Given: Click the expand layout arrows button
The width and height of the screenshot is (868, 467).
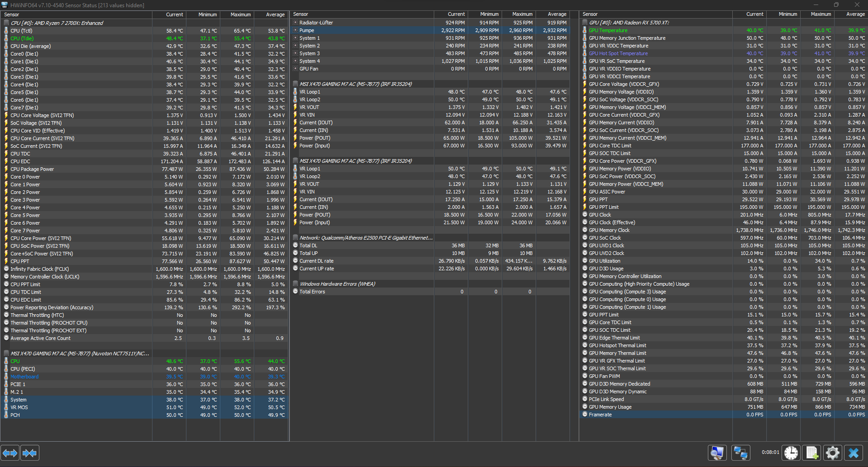Looking at the screenshot, I should tap(10, 453).
